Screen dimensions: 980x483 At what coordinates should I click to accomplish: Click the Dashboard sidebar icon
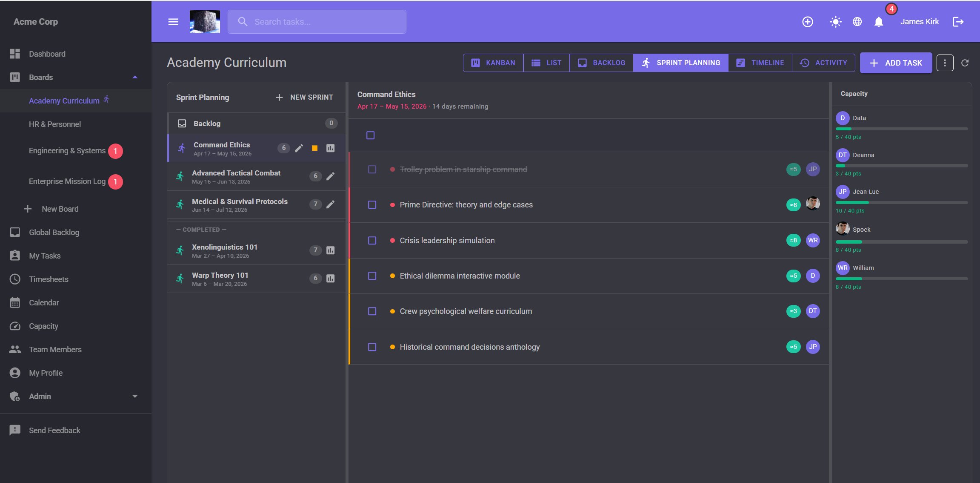coord(15,54)
